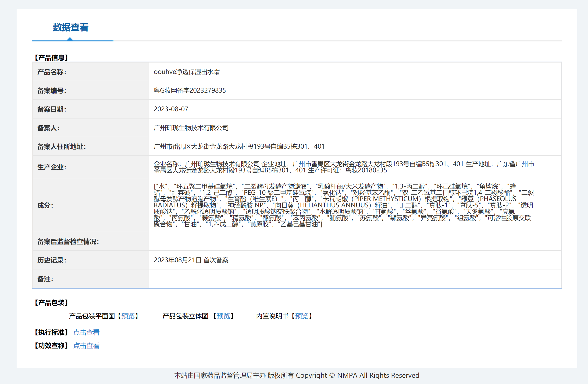Open 功效宣称 点击查看 link

click(86, 346)
